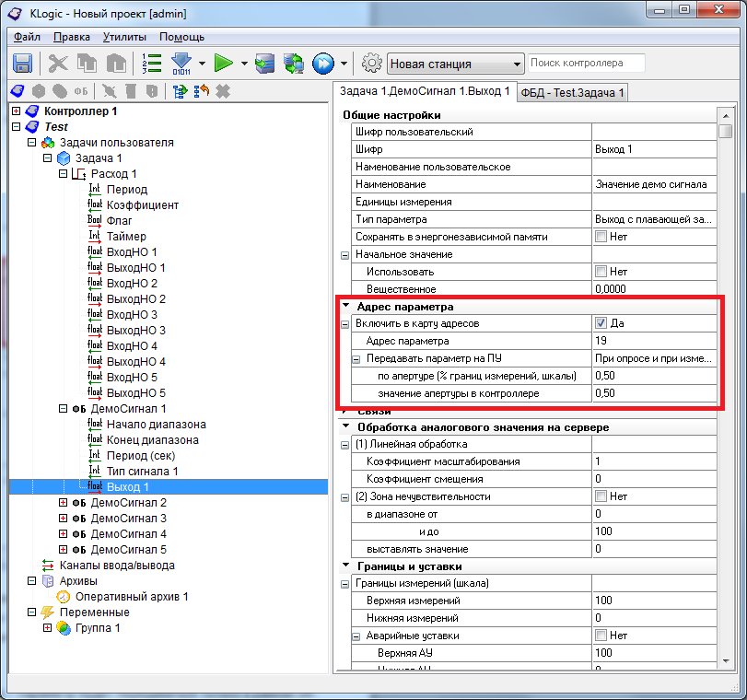Check the 'Аварийные уставки' checkbox
The image size is (747, 700).
[601, 636]
